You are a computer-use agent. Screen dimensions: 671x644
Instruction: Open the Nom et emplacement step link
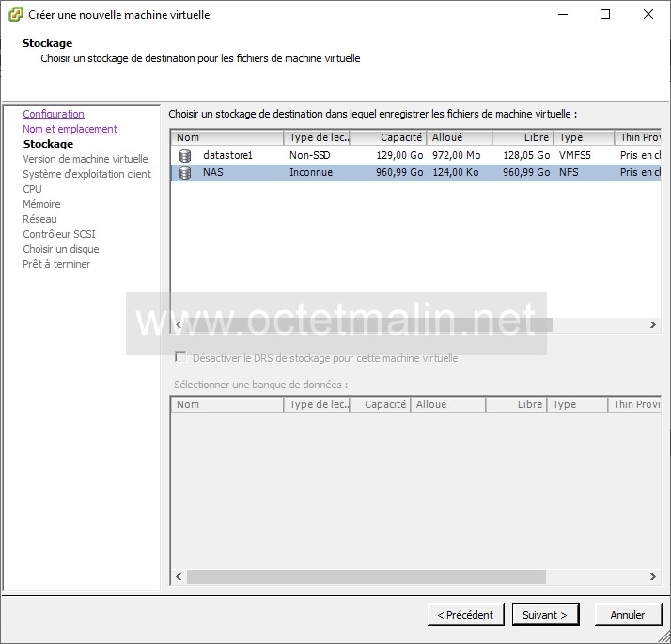(x=70, y=129)
